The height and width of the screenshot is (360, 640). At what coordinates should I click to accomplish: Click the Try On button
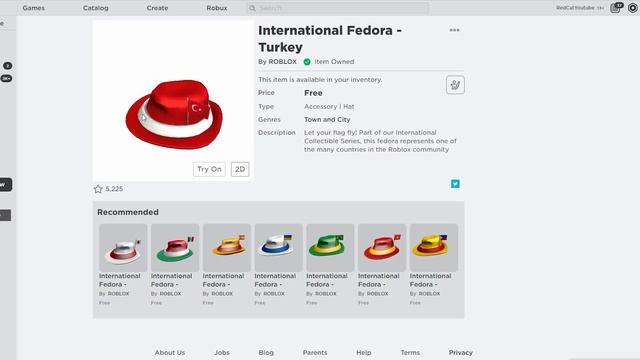click(x=209, y=169)
